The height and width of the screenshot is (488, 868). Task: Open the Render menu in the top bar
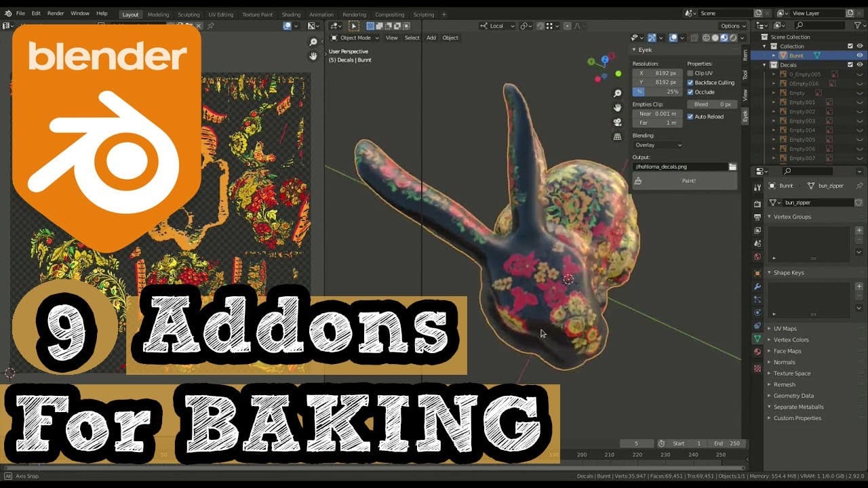click(x=57, y=13)
